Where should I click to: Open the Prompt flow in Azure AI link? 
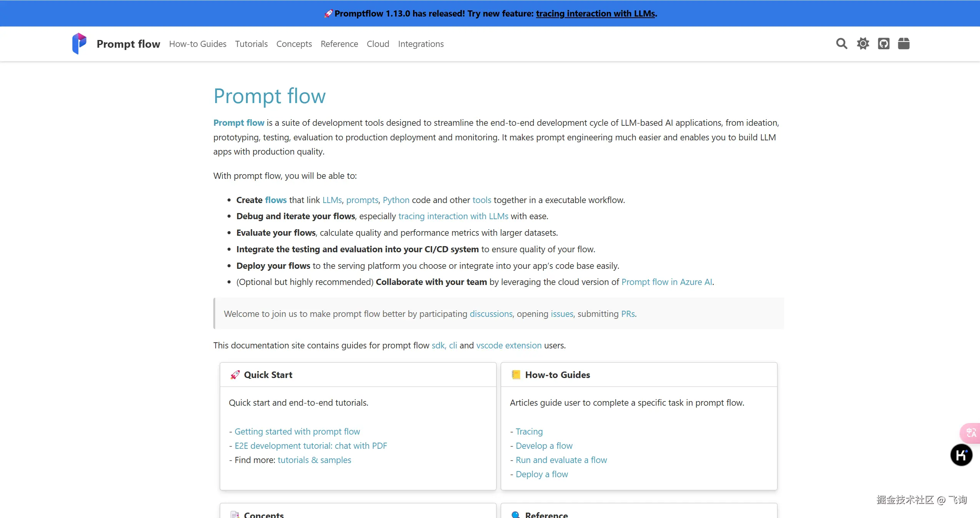(x=667, y=282)
